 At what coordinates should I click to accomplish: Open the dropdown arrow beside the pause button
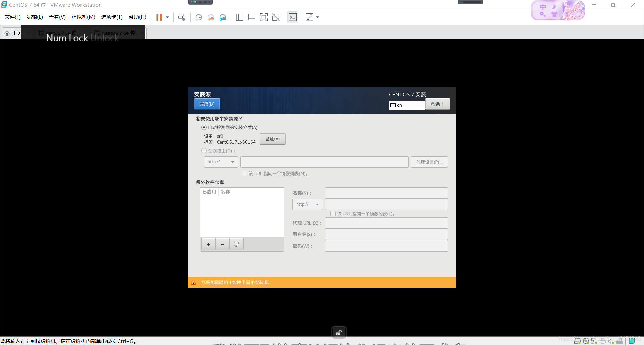coord(167,17)
